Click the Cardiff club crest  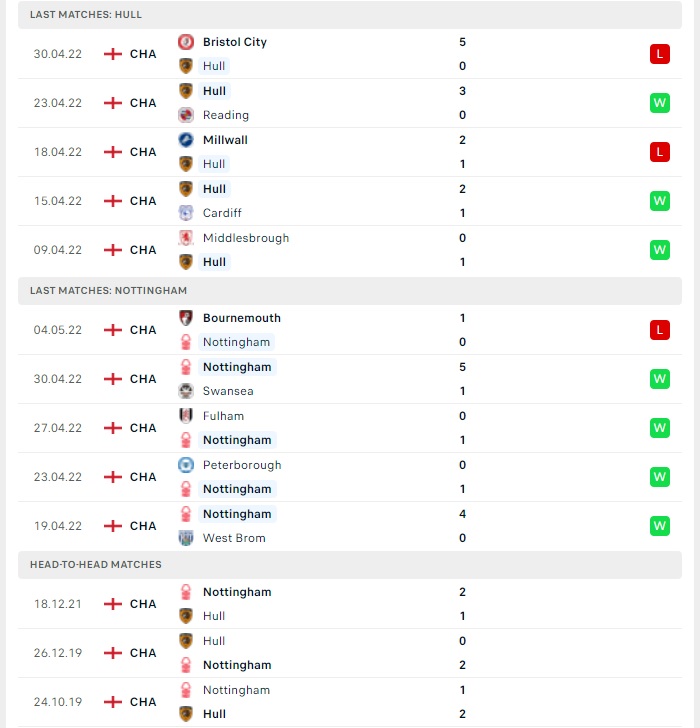[186, 213]
